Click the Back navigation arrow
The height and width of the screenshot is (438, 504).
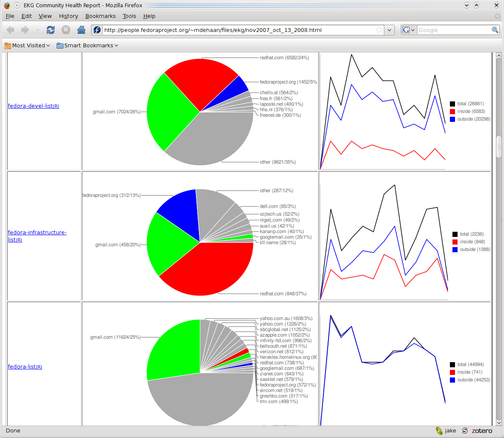(x=10, y=30)
